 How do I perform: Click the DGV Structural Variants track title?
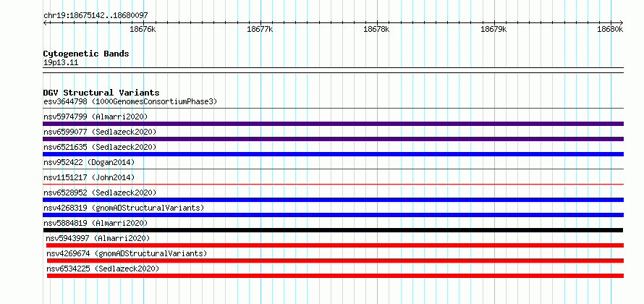(x=101, y=93)
